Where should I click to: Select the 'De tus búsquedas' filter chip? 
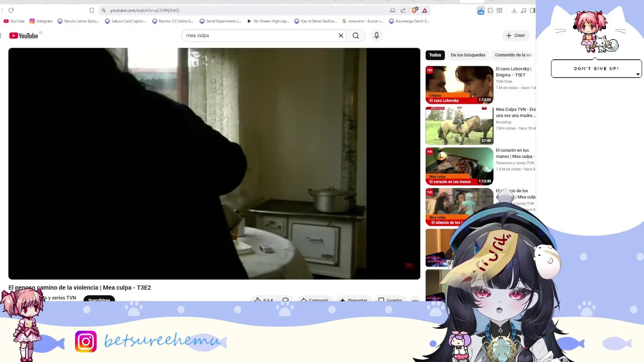click(468, 55)
